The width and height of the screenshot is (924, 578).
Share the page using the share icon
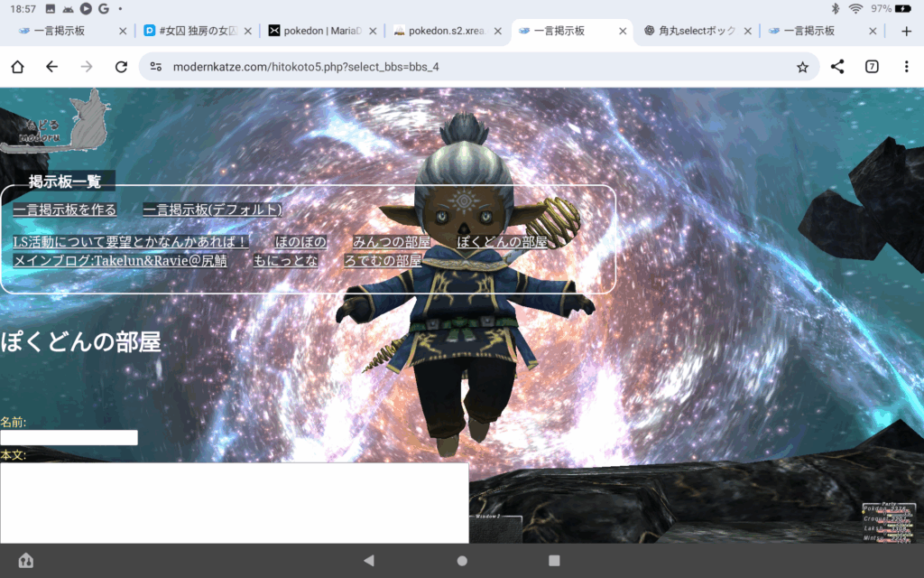point(837,67)
